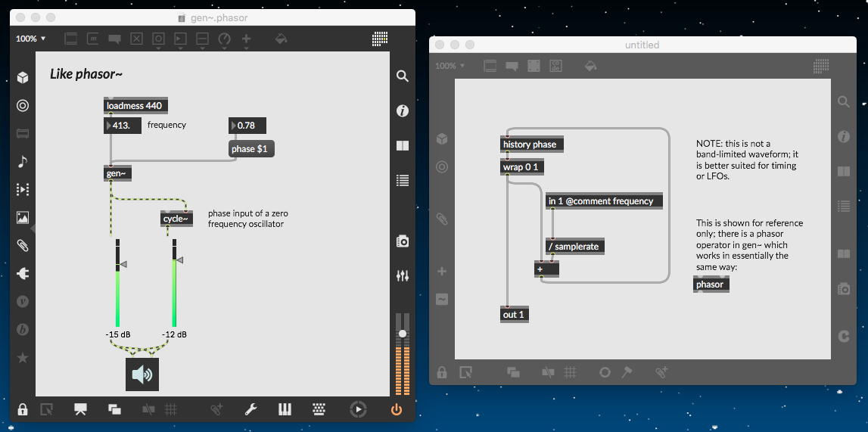Open Format paint bucket in gen~.phasor toolbar
The image size is (868, 432).
tap(281, 39)
